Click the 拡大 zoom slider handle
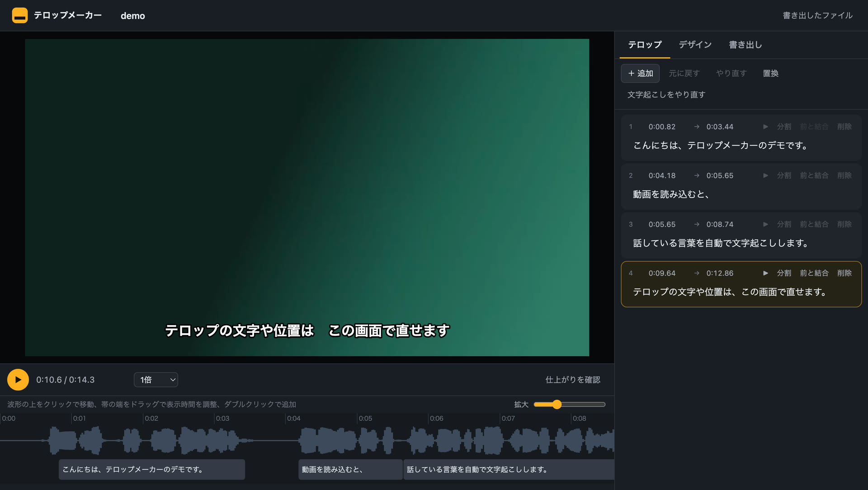 pyautogui.click(x=557, y=404)
